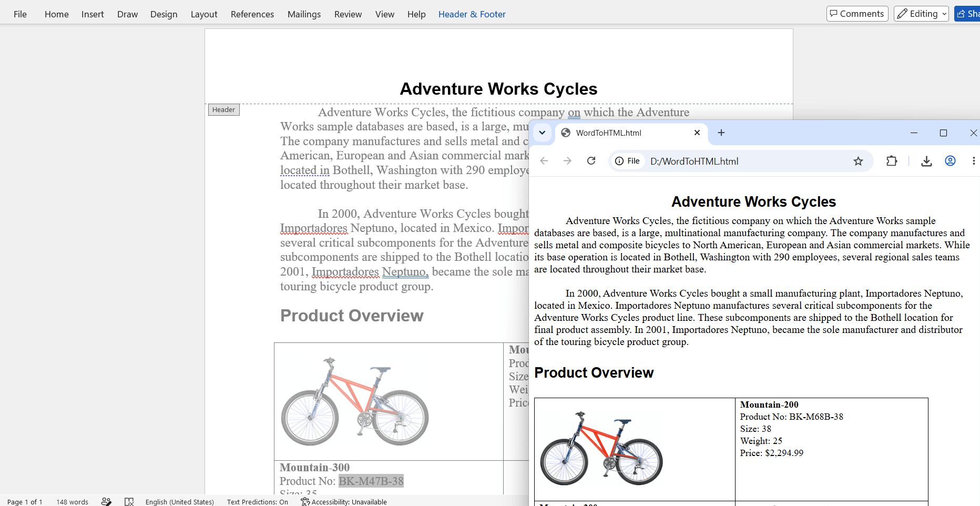The image size is (980, 506).
Task: Open browser Extensions puzzle icon
Action: [892, 161]
